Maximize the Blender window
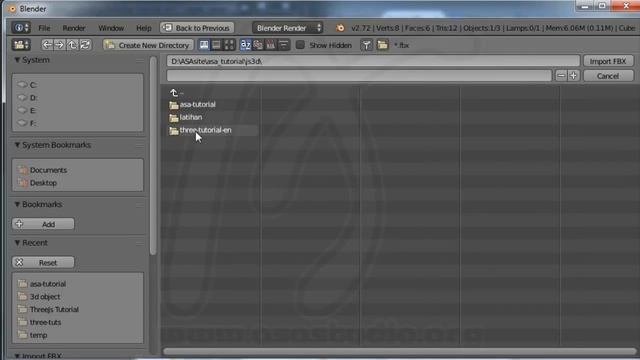The width and height of the screenshot is (640, 360). point(602,6)
